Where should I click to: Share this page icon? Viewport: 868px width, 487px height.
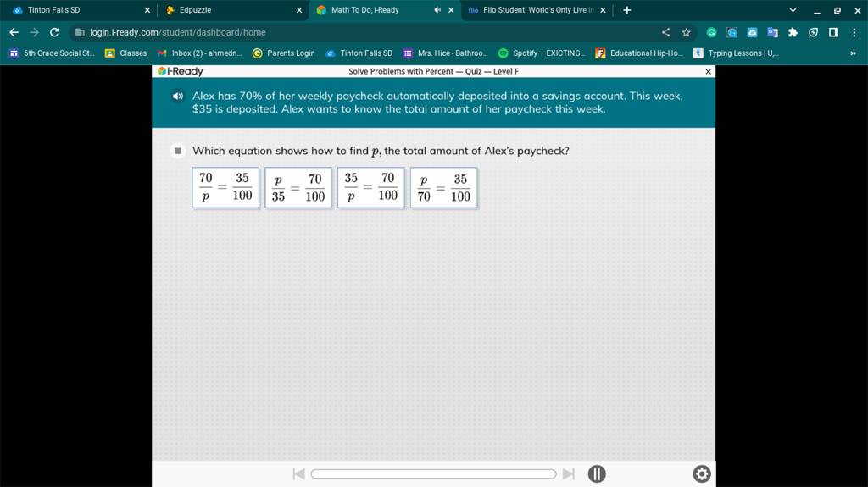click(x=665, y=32)
